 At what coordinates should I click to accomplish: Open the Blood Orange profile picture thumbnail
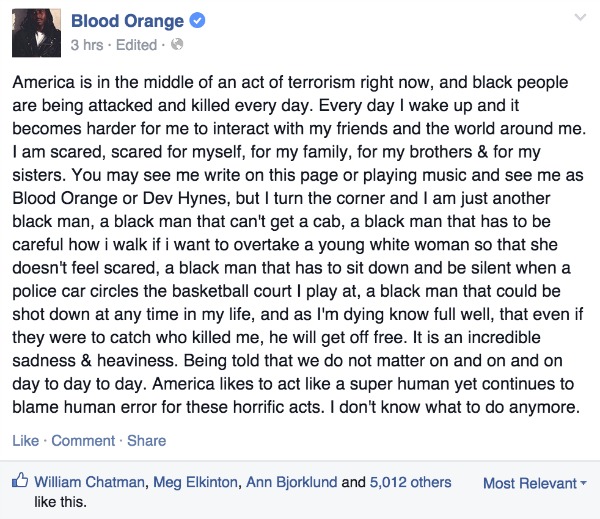click(x=36, y=33)
